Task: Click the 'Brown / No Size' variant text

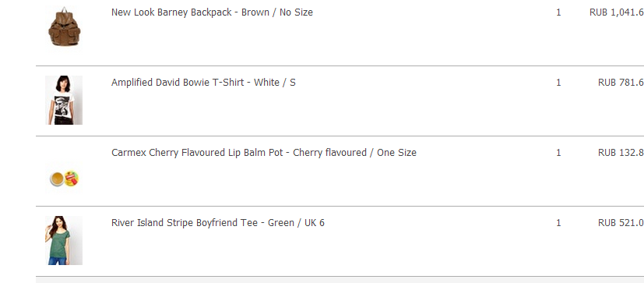Action: [x=277, y=12]
